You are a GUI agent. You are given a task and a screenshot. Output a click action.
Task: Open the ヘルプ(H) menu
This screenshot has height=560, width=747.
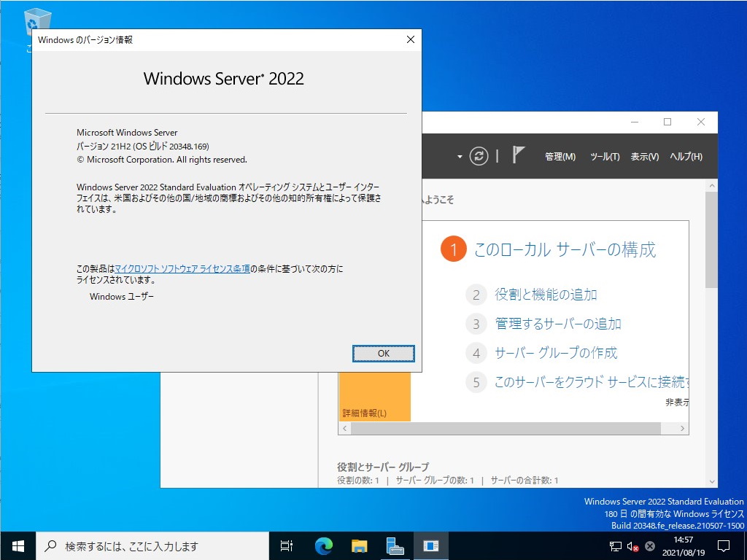coord(686,156)
